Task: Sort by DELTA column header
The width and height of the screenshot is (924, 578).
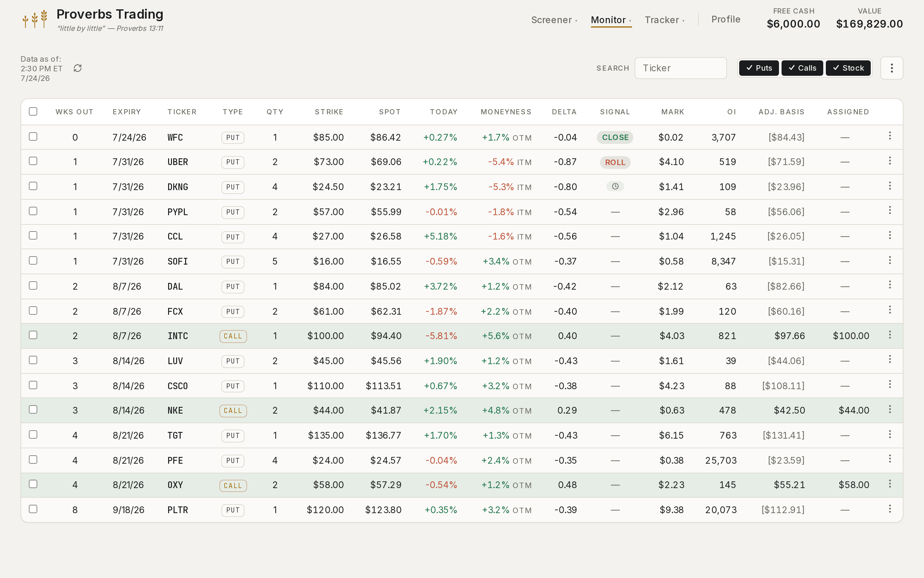Action: pos(564,112)
